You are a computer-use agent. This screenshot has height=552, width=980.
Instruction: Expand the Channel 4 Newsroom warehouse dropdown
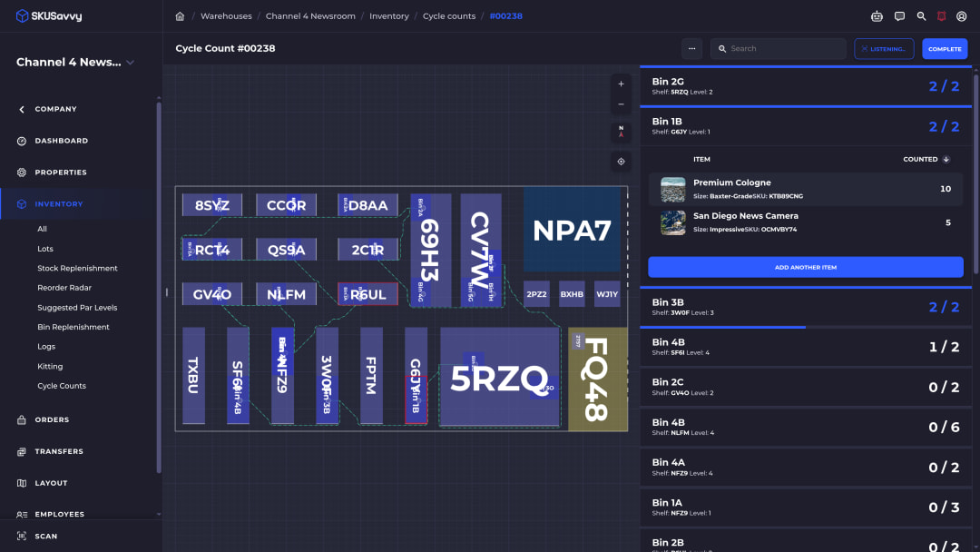tap(130, 63)
